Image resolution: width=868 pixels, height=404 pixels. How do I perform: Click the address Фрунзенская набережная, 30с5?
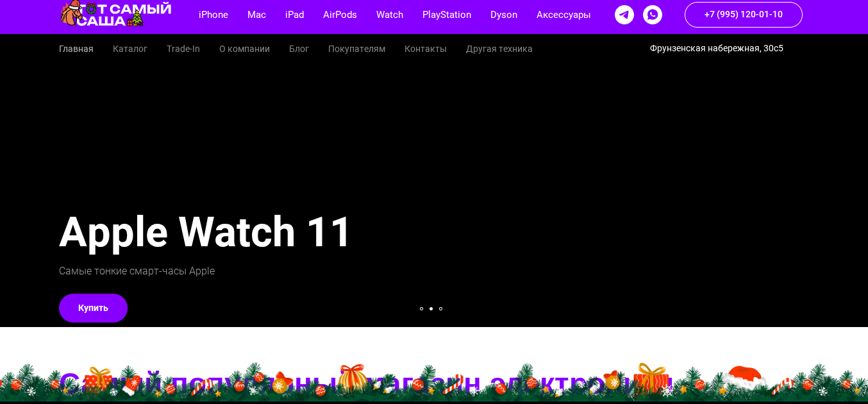717,48
